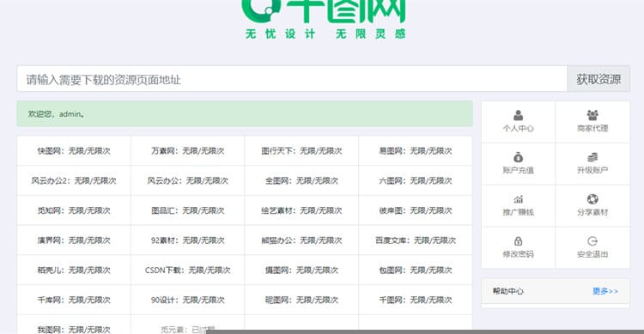Open the 更多>> help link
This screenshot has height=334, width=644.
click(605, 291)
